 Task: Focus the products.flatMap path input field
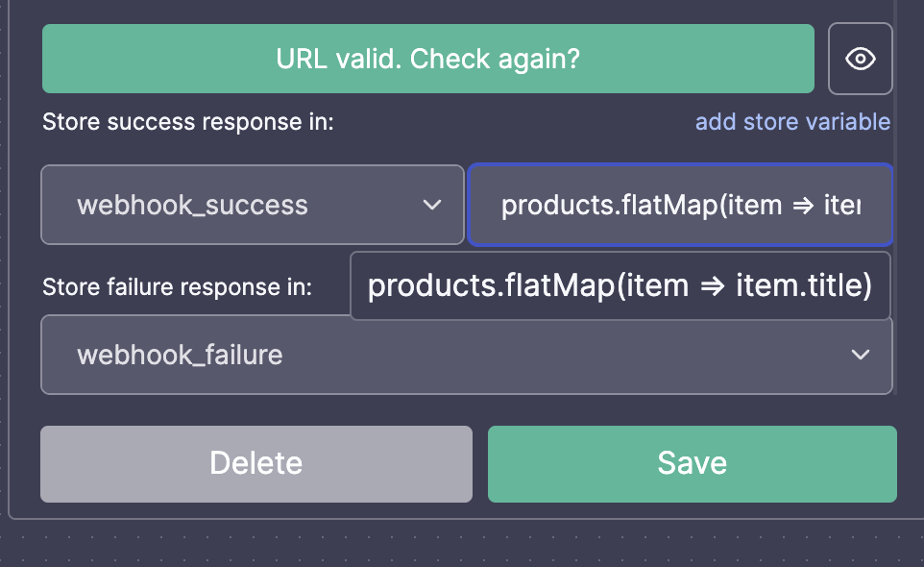(x=680, y=205)
